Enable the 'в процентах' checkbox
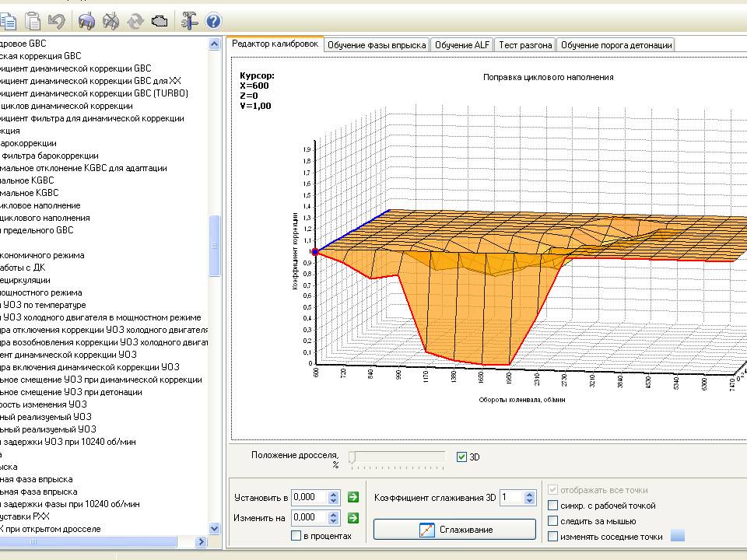This screenshot has width=747, height=560. [296, 536]
